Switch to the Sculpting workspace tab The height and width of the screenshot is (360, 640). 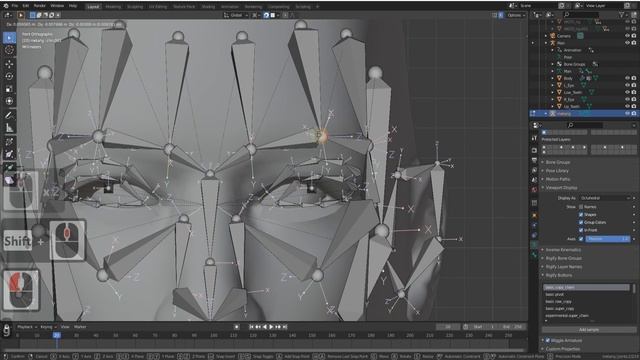135,7
